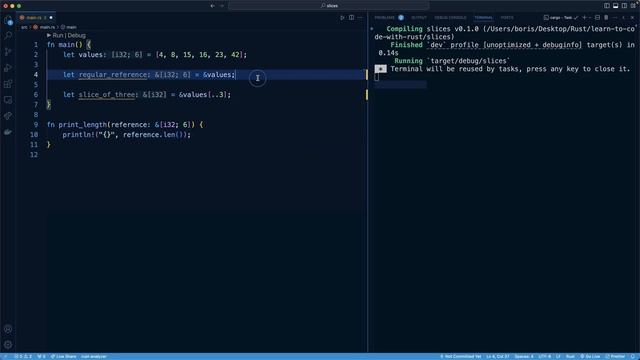
Task: Click line number 9 in the gutter
Action: 36,124
